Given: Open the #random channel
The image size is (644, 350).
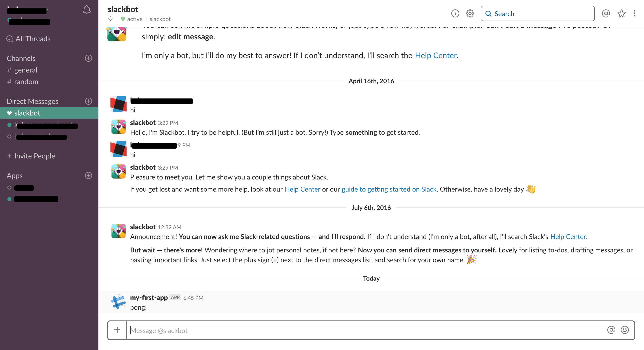Looking at the screenshot, I should point(26,81).
